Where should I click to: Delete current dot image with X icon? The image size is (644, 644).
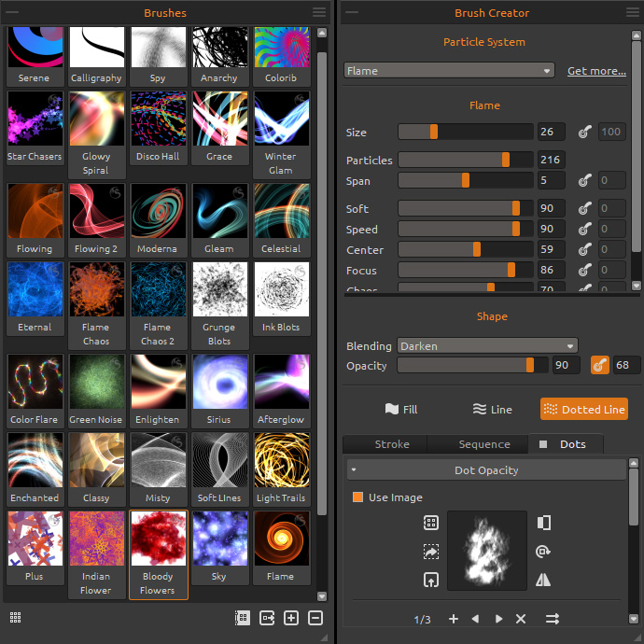521,619
